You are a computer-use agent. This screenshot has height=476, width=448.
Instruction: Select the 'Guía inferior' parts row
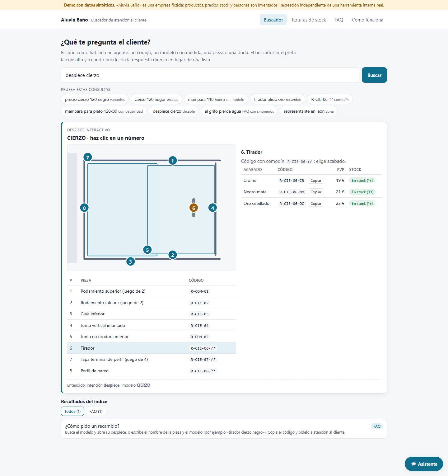click(152, 314)
